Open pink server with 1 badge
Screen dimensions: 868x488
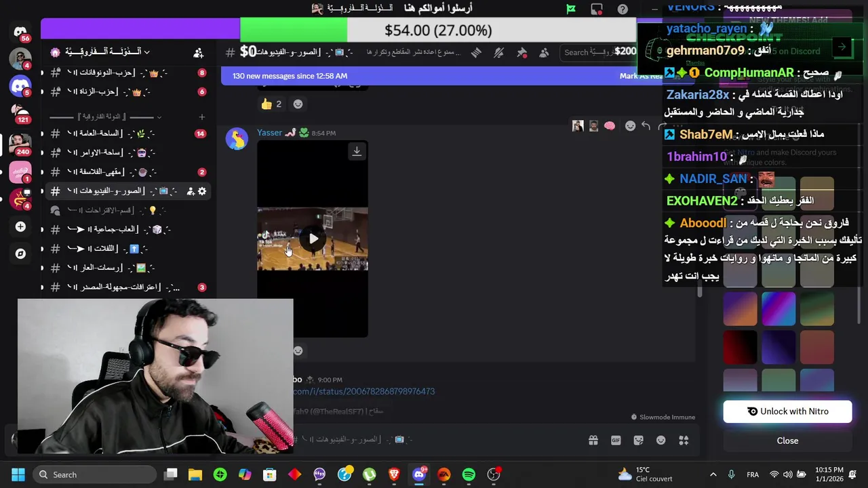(x=20, y=171)
